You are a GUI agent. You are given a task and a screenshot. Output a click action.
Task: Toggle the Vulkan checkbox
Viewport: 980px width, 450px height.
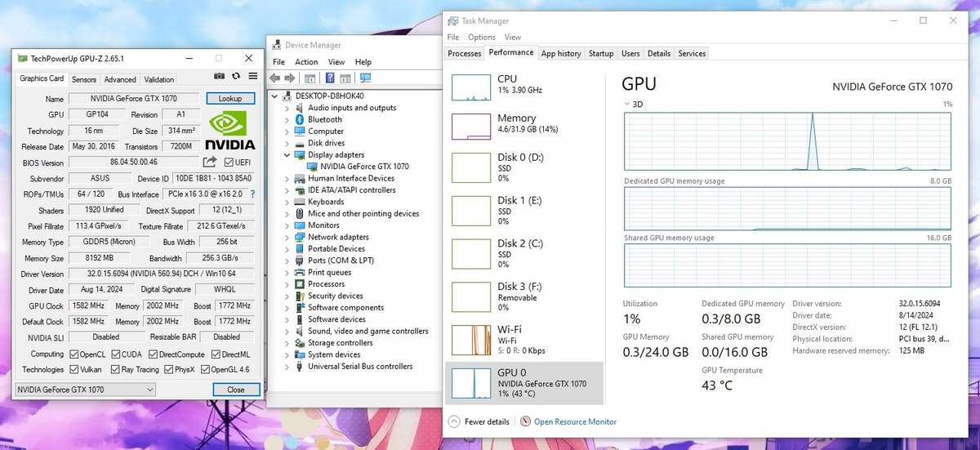pos(74,370)
